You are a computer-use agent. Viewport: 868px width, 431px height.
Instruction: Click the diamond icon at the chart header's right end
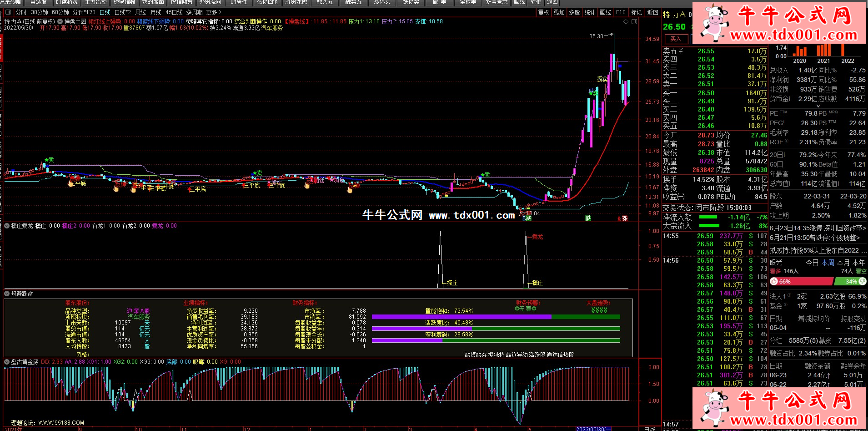click(x=626, y=21)
